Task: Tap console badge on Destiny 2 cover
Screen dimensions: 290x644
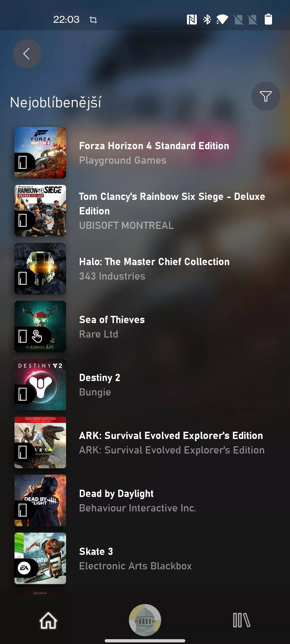Action: [x=23, y=394]
